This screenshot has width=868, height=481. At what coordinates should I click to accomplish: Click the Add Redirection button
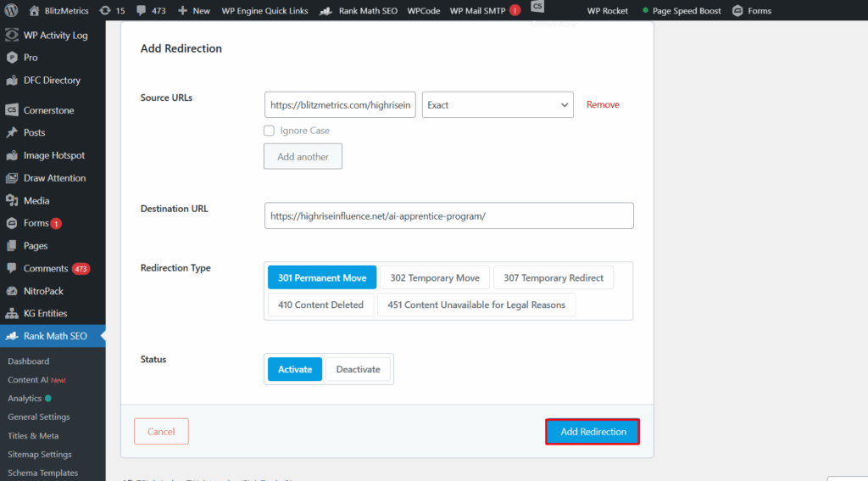tap(593, 432)
